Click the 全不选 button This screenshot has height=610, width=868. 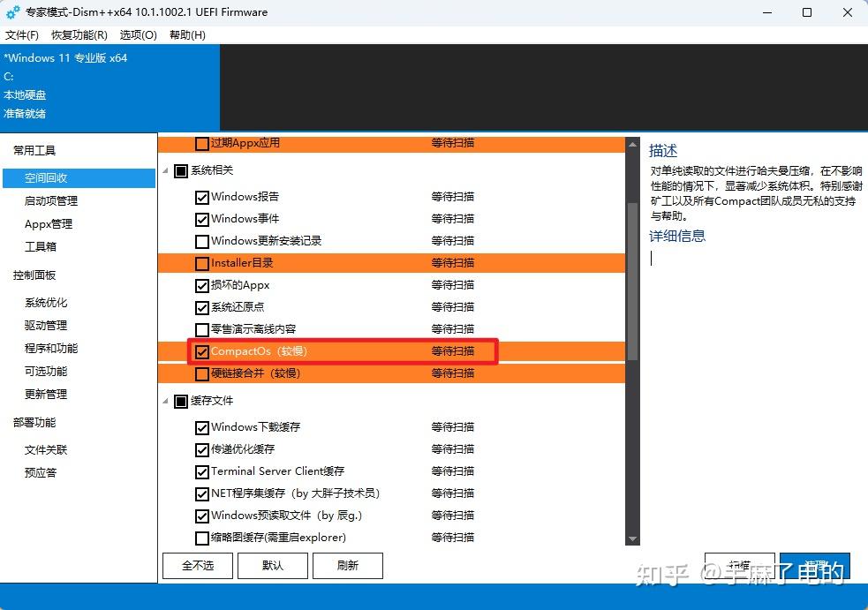click(197, 565)
